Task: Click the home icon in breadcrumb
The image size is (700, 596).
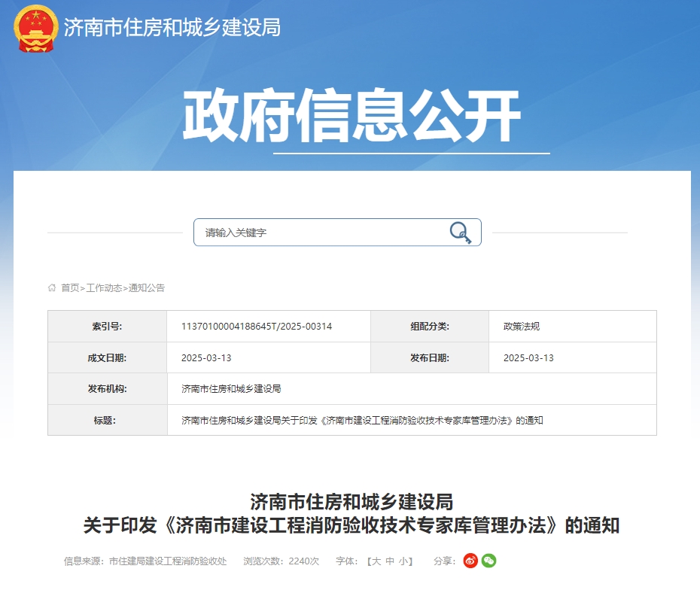Action: (x=52, y=287)
